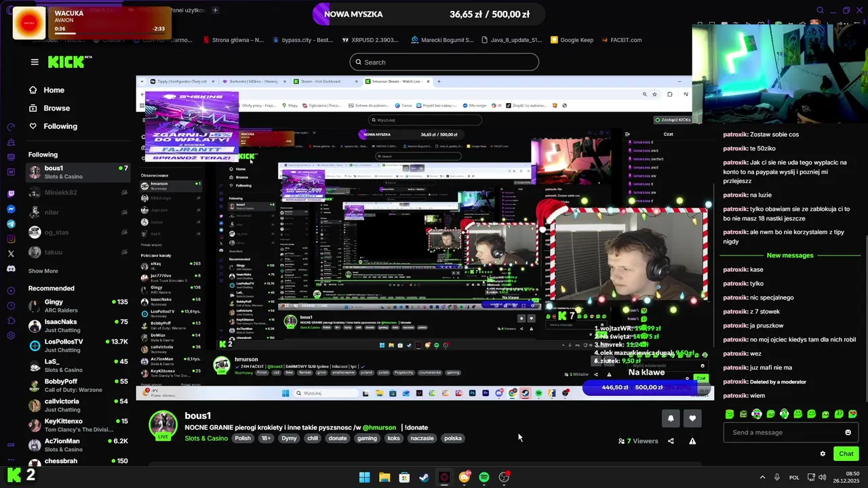
Task: Toggle notifications bell for bous1
Action: pyautogui.click(x=671, y=418)
